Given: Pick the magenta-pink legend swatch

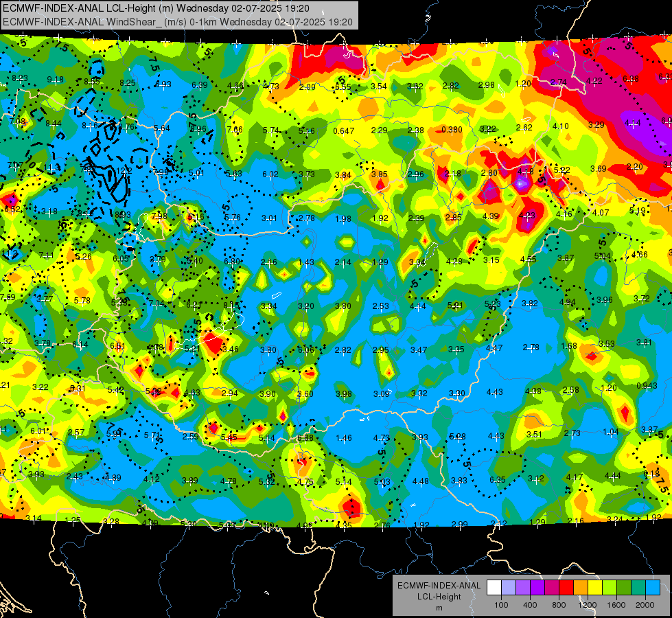Looking at the screenshot, I should coord(552,588).
